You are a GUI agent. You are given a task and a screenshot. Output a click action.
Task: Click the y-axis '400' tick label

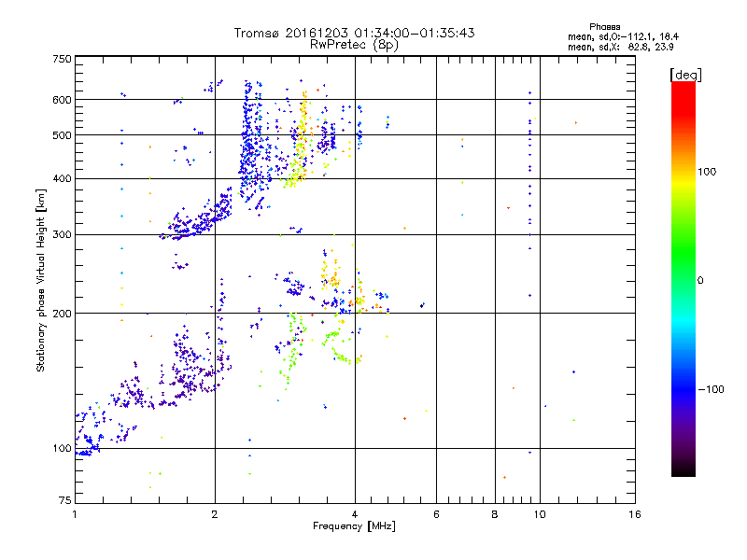[x=62, y=178]
